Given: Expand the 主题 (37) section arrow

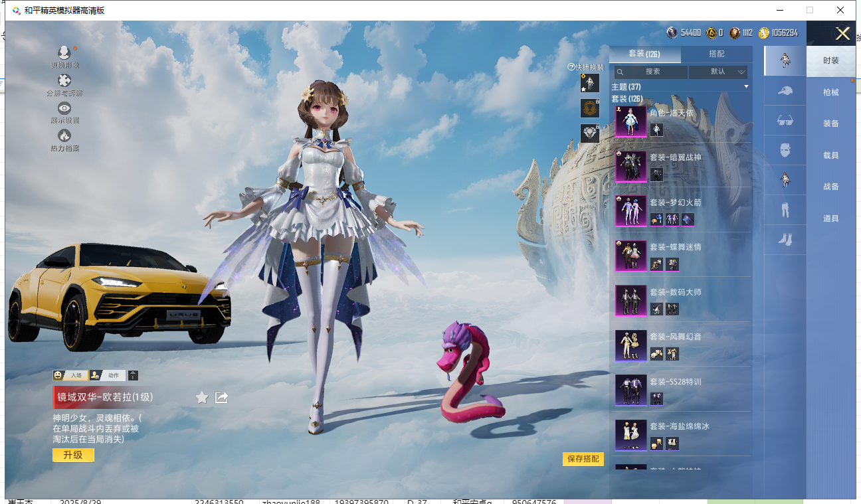Looking at the screenshot, I should tap(746, 87).
